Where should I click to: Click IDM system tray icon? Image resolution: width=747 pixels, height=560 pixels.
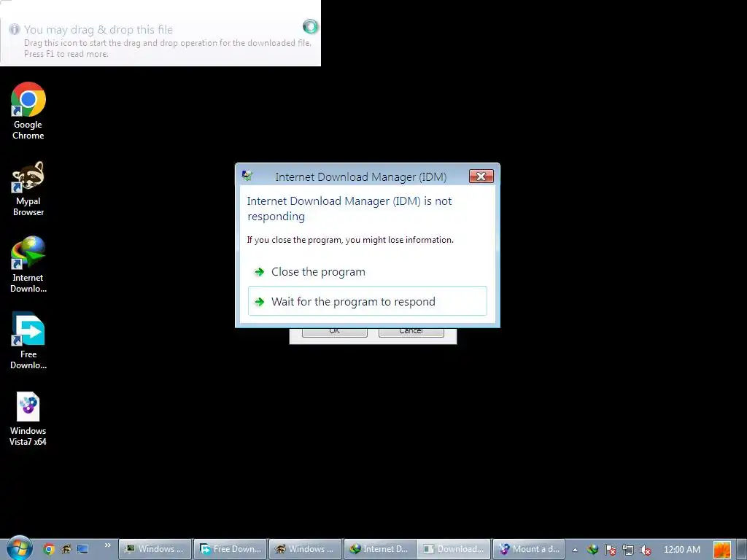tap(592, 550)
